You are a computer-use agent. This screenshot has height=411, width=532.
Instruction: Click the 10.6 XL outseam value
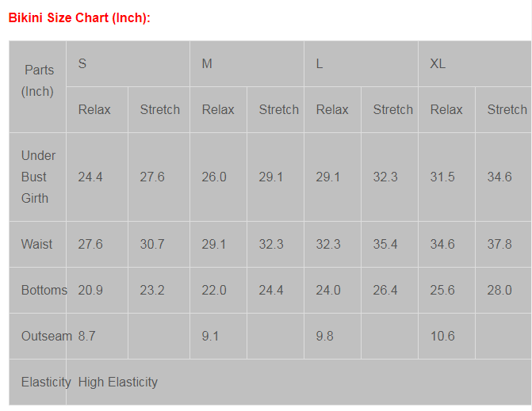(442, 336)
